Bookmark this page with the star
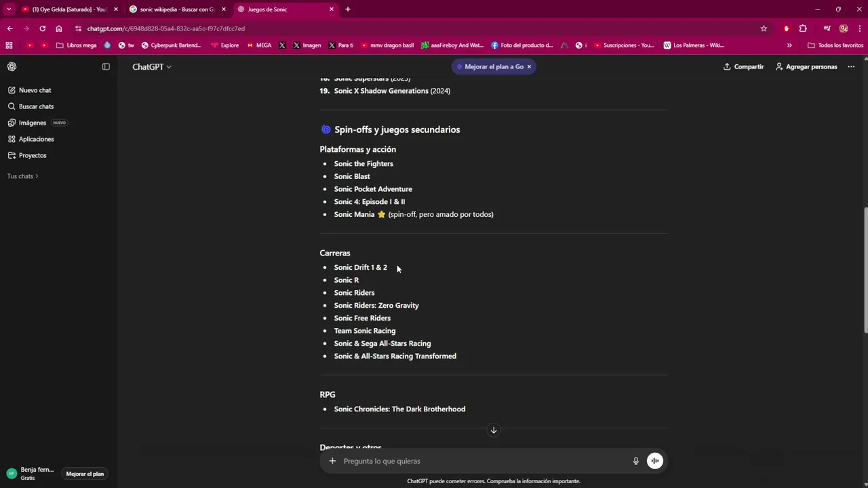 pos(764,28)
